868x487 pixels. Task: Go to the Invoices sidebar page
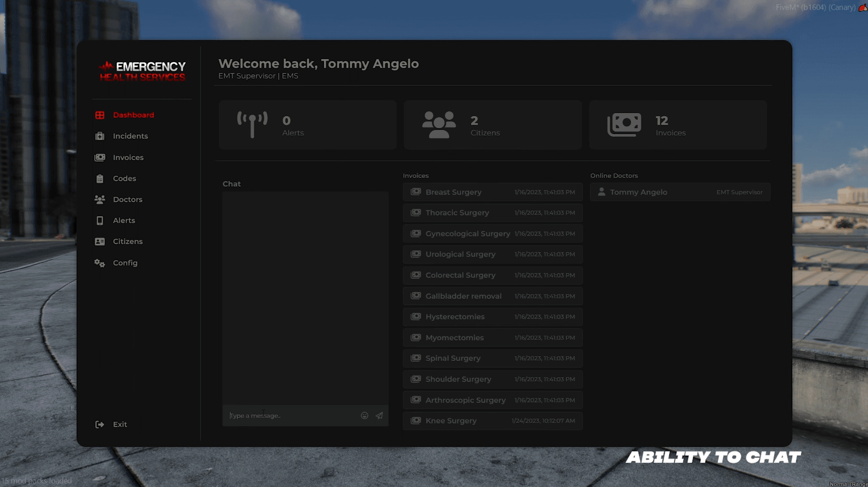click(128, 158)
